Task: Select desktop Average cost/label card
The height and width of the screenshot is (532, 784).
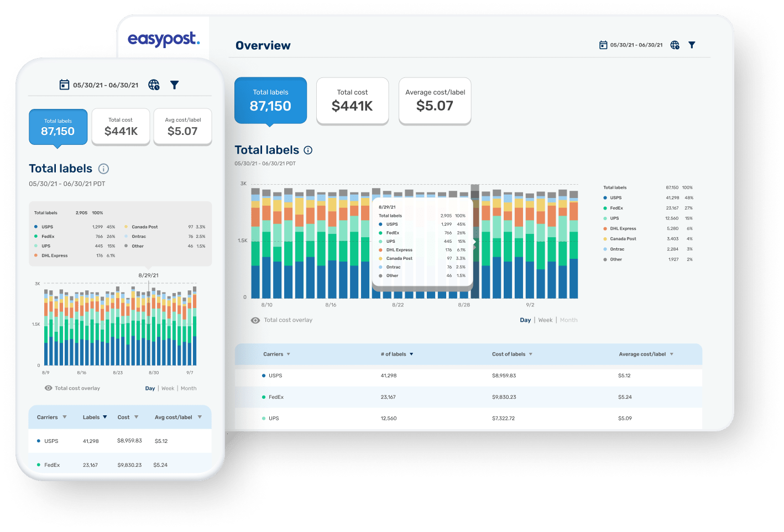Action: tap(435, 101)
